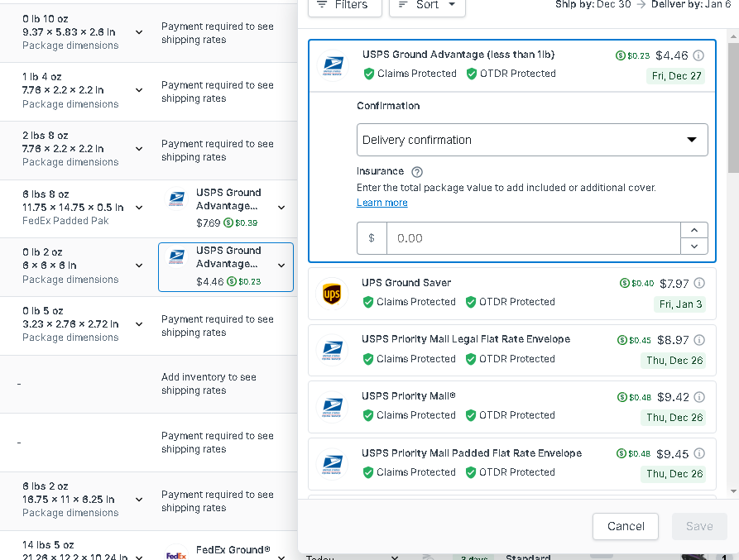Click savings icon $0.40 on UPS Ground Saver
Image resolution: width=739 pixels, height=560 pixels.
[x=625, y=283]
